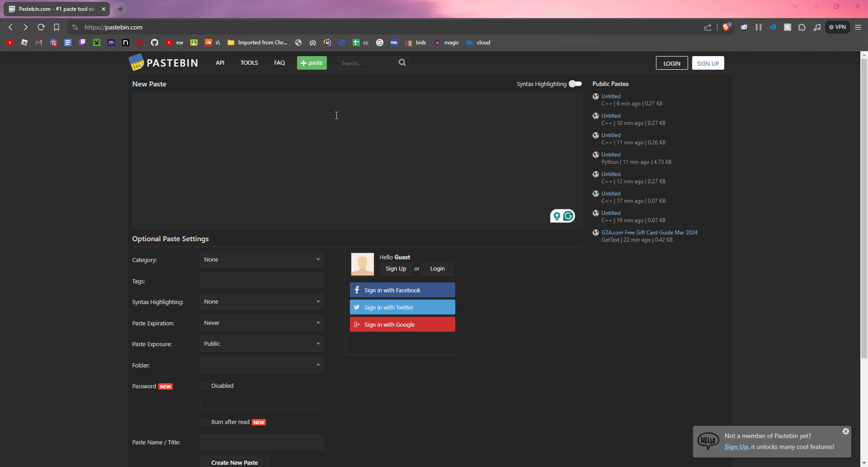Screen dimensions: 868x467
Task: Open the TOOLS menu item
Action: [x=249, y=63]
